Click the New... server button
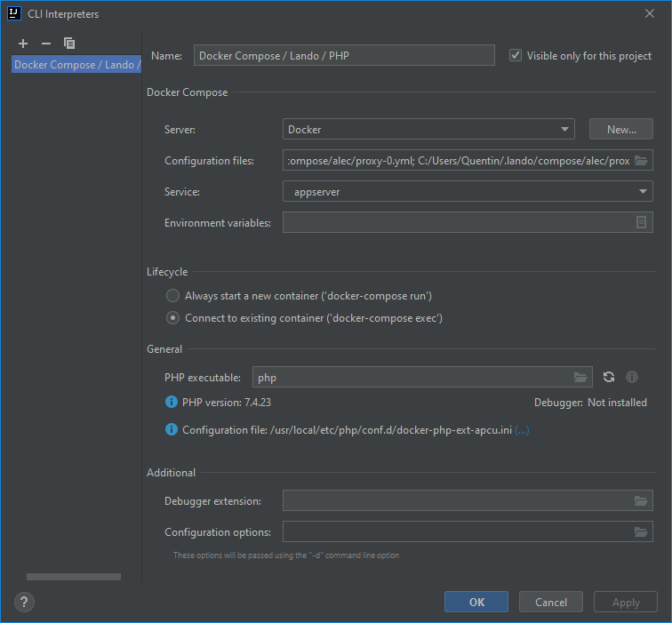Image resolution: width=672 pixels, height=623 pixels. click(620, 130)
